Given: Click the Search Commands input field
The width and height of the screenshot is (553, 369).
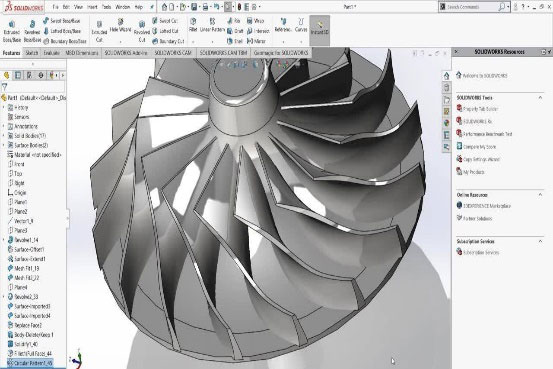Looking at the screenshot, I should [x=470, y=7].
